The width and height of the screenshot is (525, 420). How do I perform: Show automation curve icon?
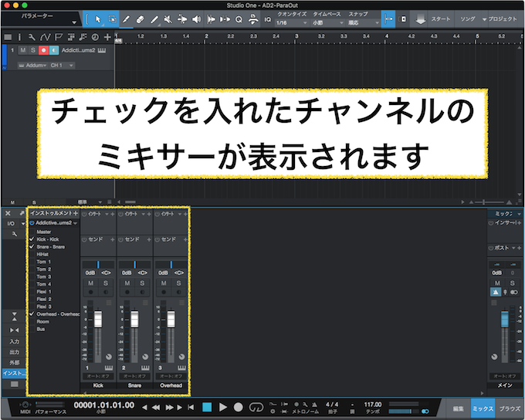click(x=45, y=37)
